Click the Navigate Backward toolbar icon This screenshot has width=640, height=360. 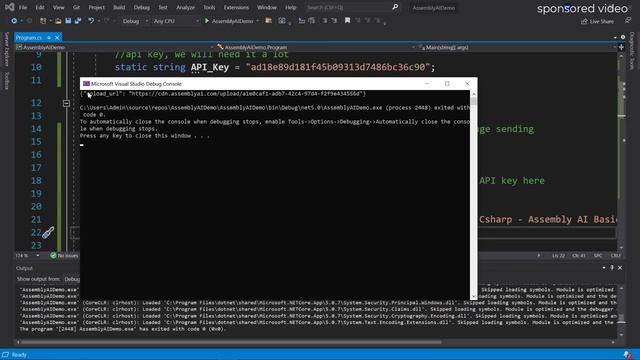coord(14,21)
